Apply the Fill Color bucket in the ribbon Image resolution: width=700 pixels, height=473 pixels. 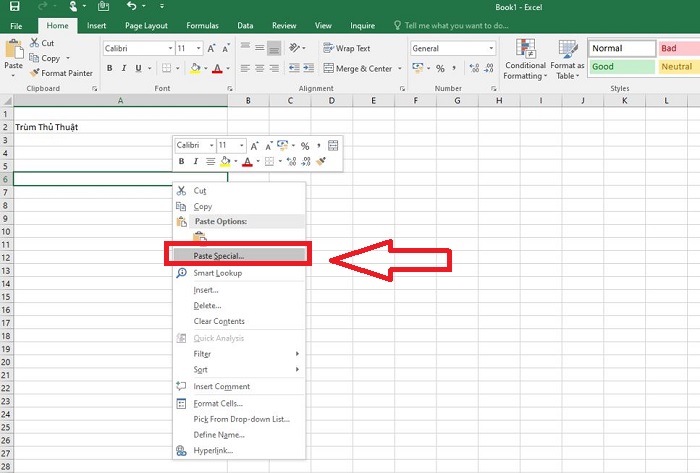click(195, 68)
